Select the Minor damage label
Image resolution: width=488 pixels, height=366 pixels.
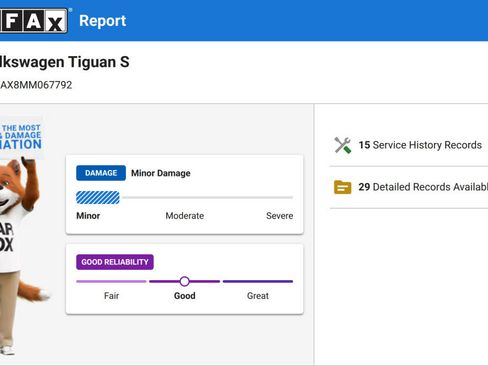click(x=88, y=216)
